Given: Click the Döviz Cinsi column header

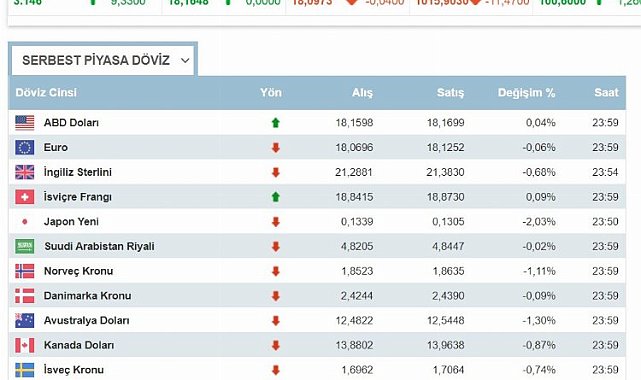Looking at the screenshot, I should pos(46,92).
